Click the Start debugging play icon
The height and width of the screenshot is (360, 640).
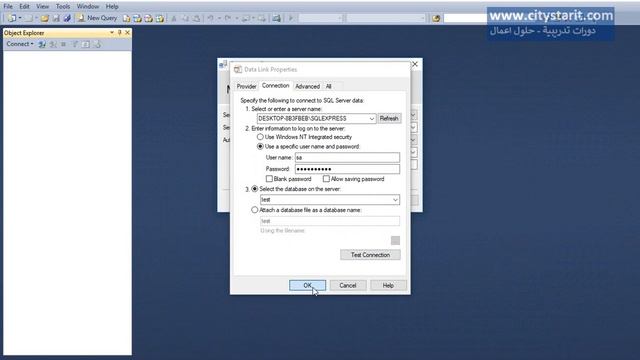291,18
